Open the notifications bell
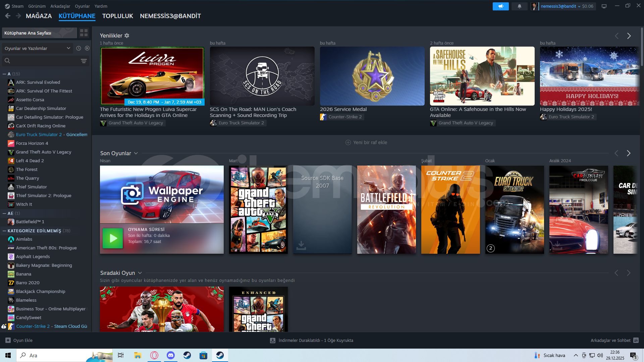 [x=519, y=6]
